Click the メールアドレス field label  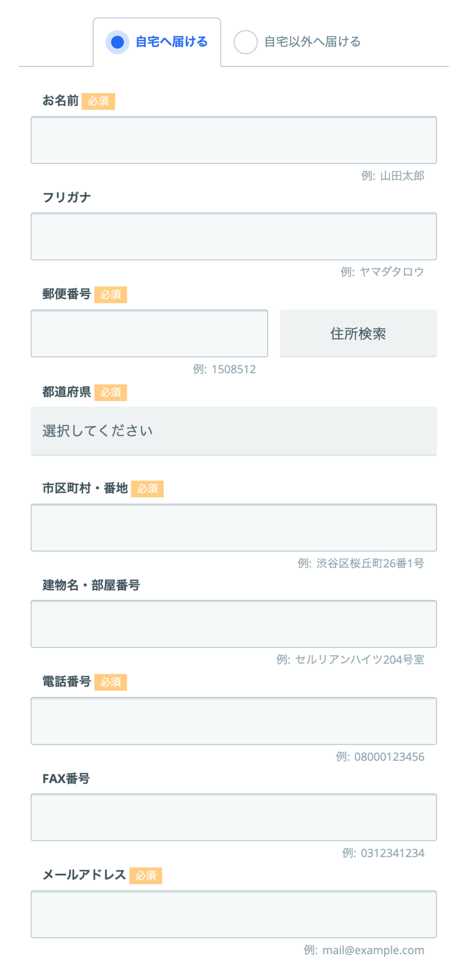pyautogui.click(x=84, y=875)
